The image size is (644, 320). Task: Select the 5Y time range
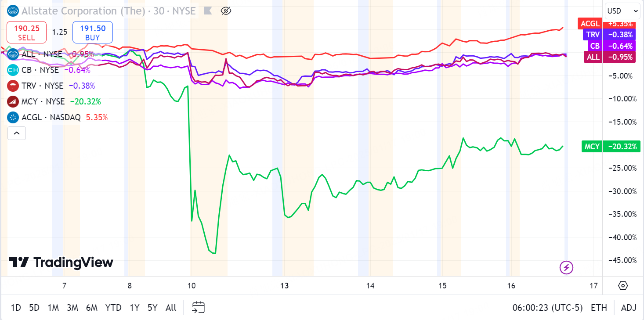152,308
